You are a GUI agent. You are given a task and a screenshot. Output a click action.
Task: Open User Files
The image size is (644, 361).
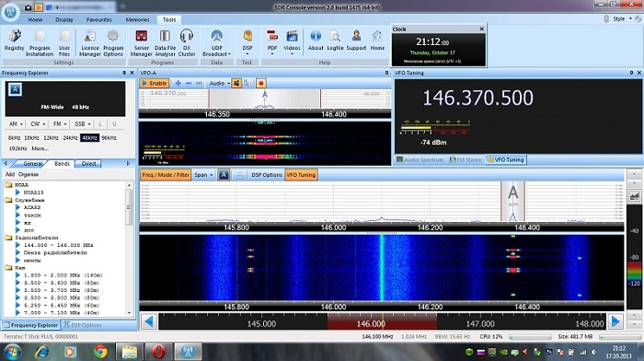point(64,42)
